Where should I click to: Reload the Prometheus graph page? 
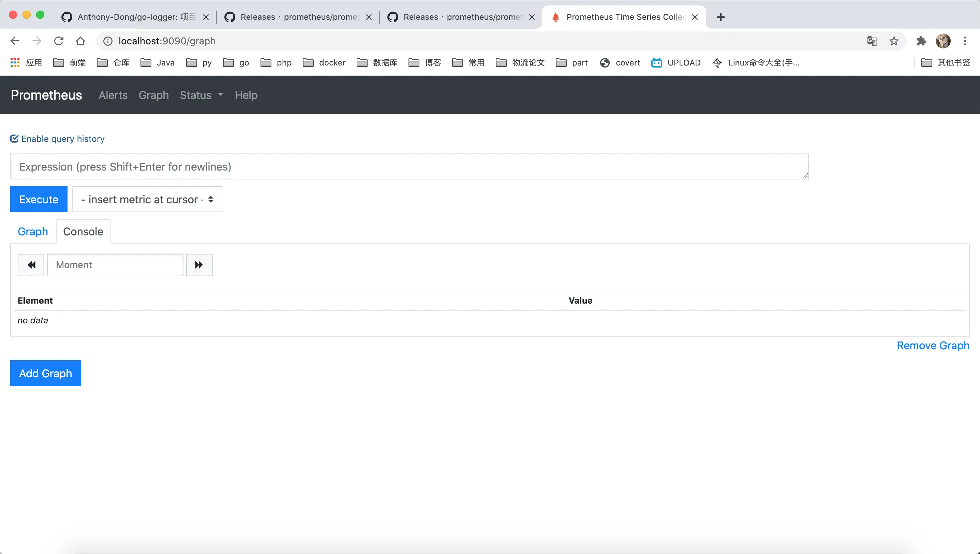58,41
